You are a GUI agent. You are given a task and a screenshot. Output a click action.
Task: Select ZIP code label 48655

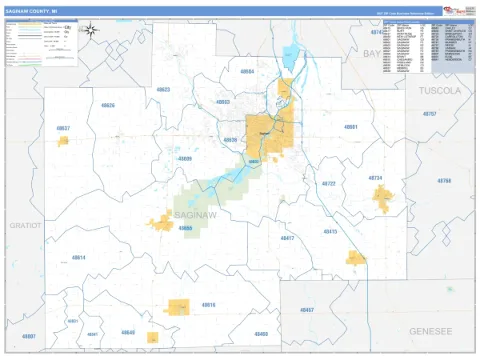point(185,228)
